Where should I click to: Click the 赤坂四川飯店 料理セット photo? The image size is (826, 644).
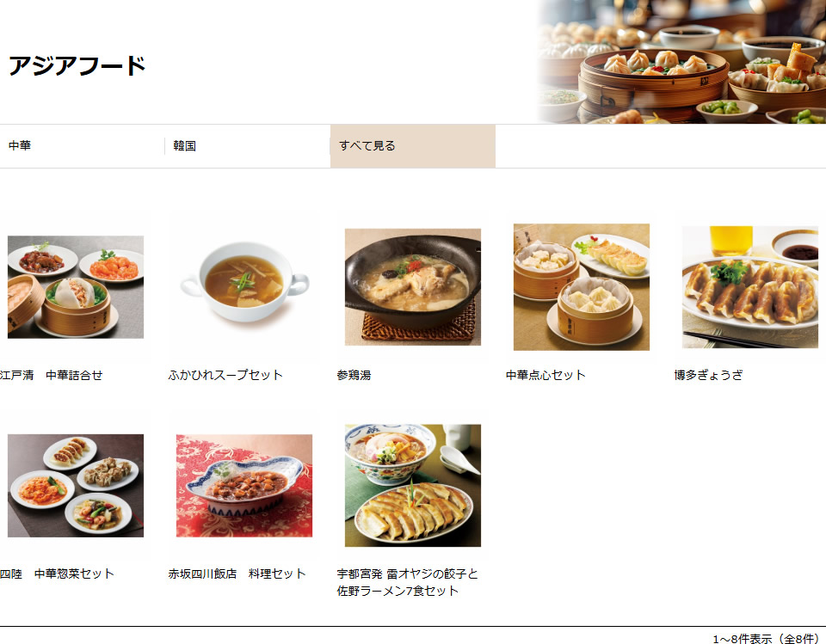pos(243,486)
